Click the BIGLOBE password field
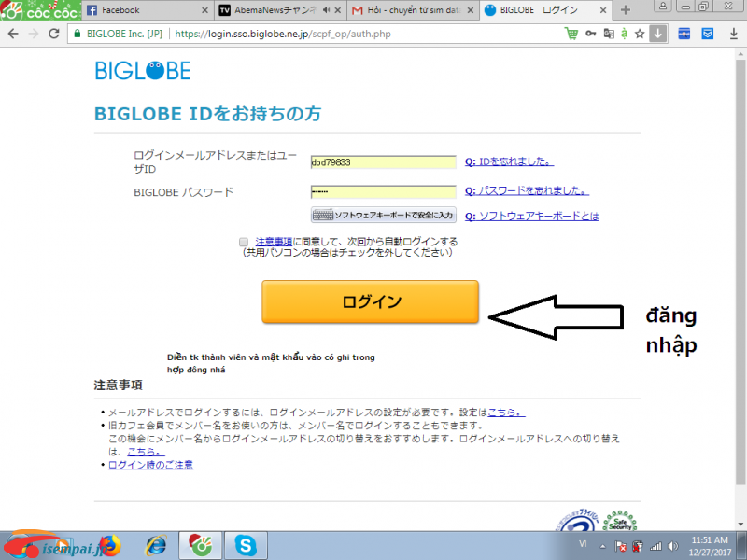The height and width of the screenshot is (560, 747). [x=384, y=192]
